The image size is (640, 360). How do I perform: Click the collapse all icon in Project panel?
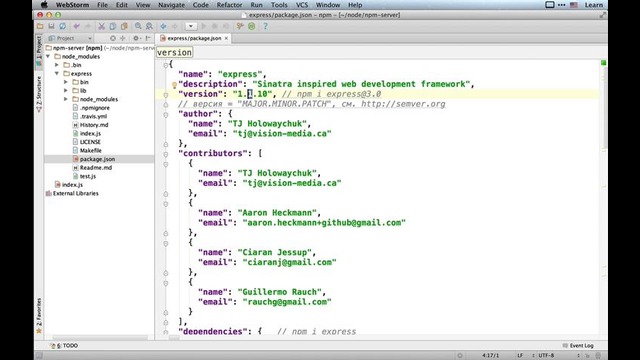[x=122, y=38]
